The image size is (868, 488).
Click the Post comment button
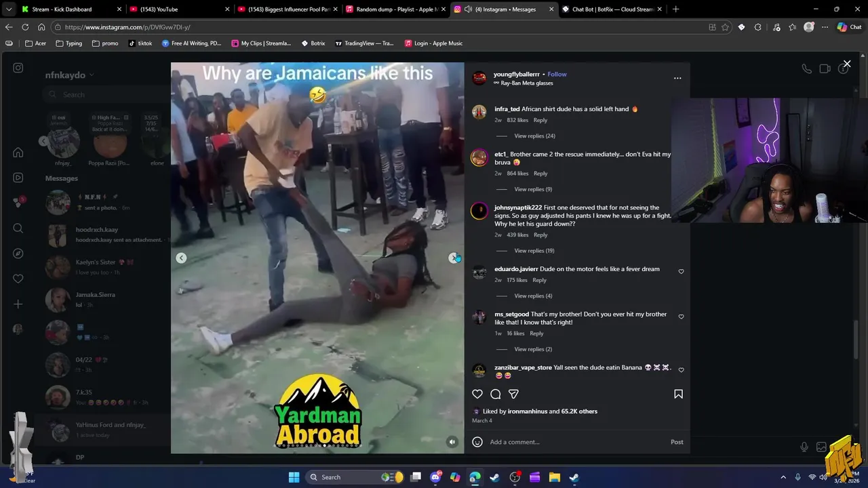coord(677,442)
